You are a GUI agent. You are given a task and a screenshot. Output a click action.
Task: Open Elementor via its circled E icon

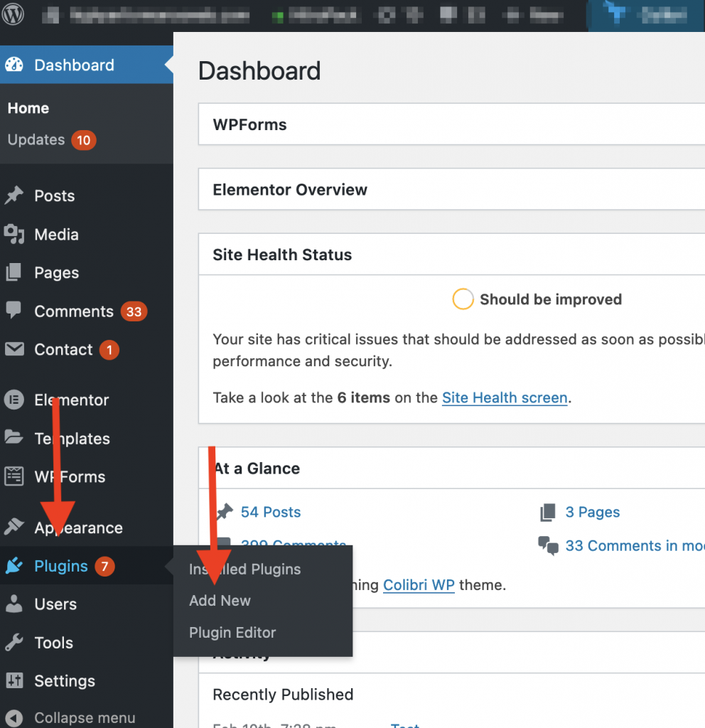[x=14, y=400]
